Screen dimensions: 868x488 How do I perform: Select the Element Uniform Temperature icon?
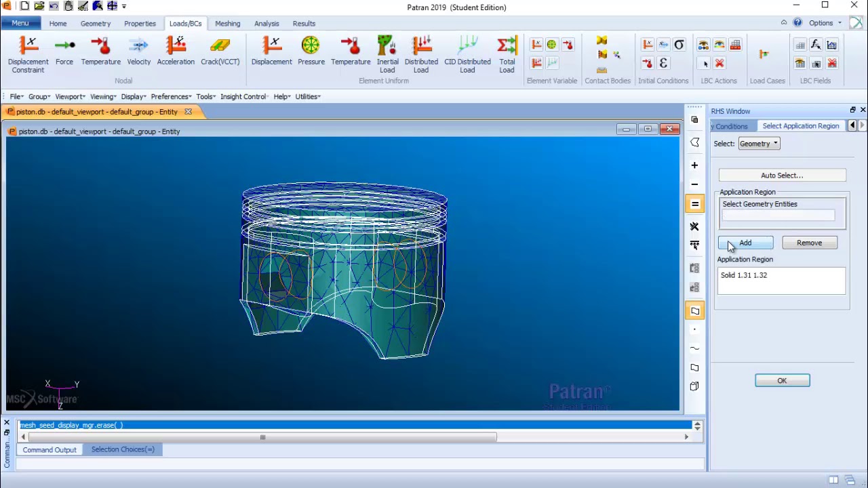[351, 52]
